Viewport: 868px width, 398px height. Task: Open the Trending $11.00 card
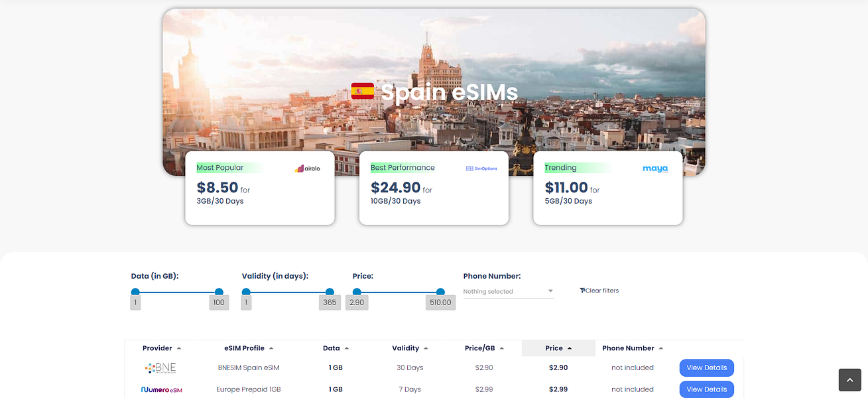pyautogui.click(x=608, y=188)
